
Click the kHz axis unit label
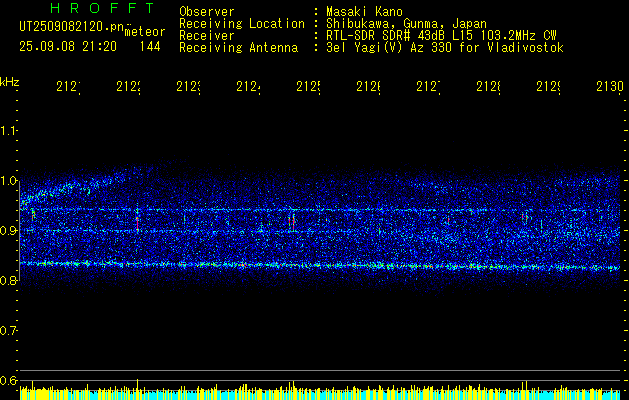(10, 82)
